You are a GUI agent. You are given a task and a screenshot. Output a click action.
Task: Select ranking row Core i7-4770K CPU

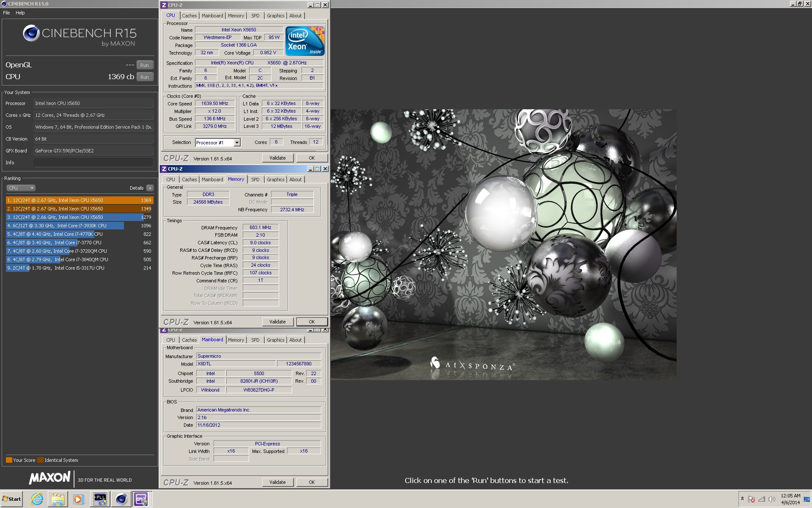tap(80, 234)
